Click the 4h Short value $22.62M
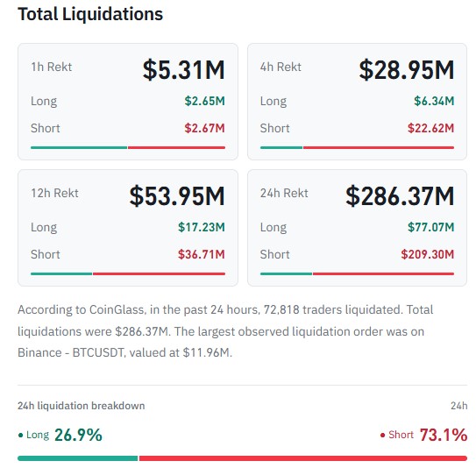 [430, 128]
